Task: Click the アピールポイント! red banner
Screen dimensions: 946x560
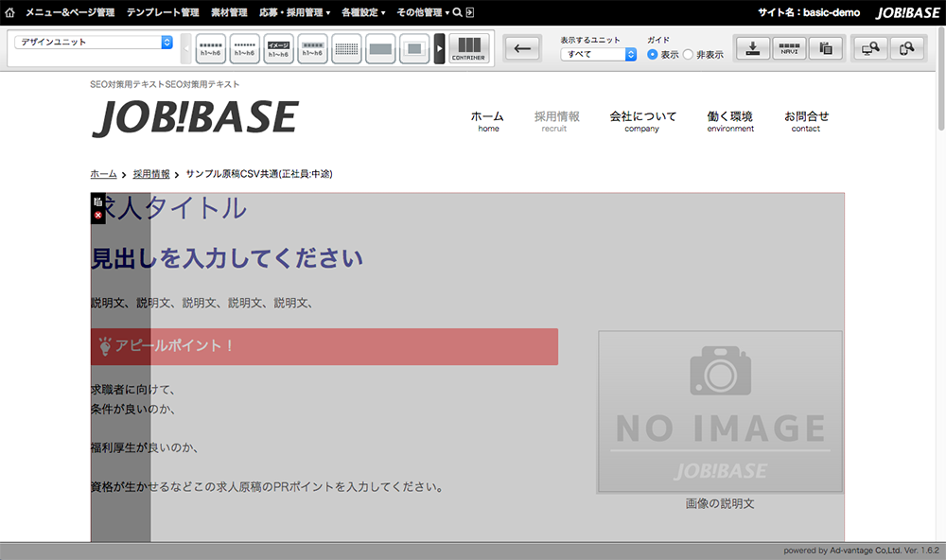Action: click(x=324, y=346)
